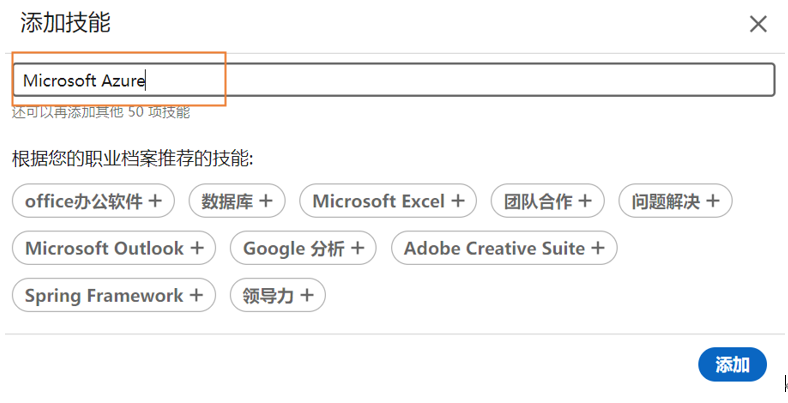Select the 问题解决 skill chip
Screen dimensions: 788x403
point(675,201)
